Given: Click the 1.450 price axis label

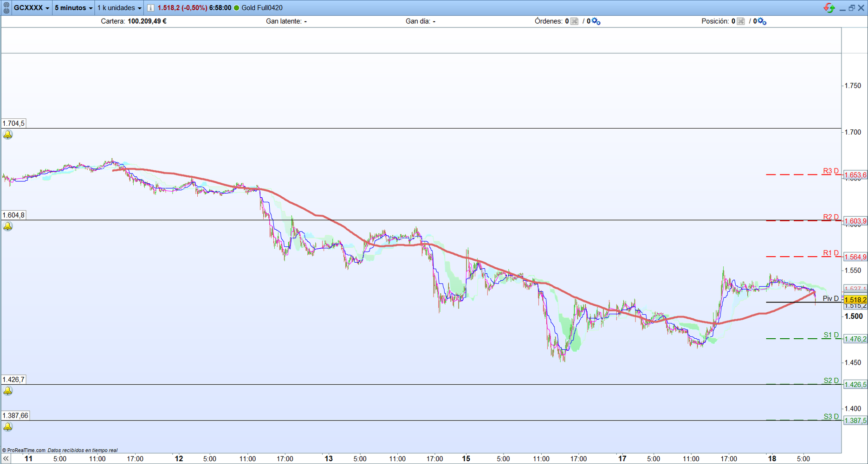Looking at the screenshot, I should tap(853, 363).
